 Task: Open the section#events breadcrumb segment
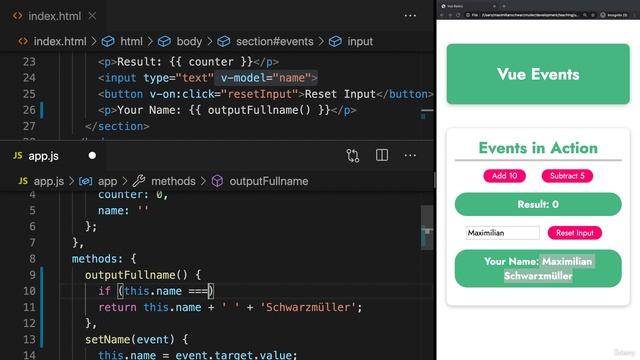(275, 41)
